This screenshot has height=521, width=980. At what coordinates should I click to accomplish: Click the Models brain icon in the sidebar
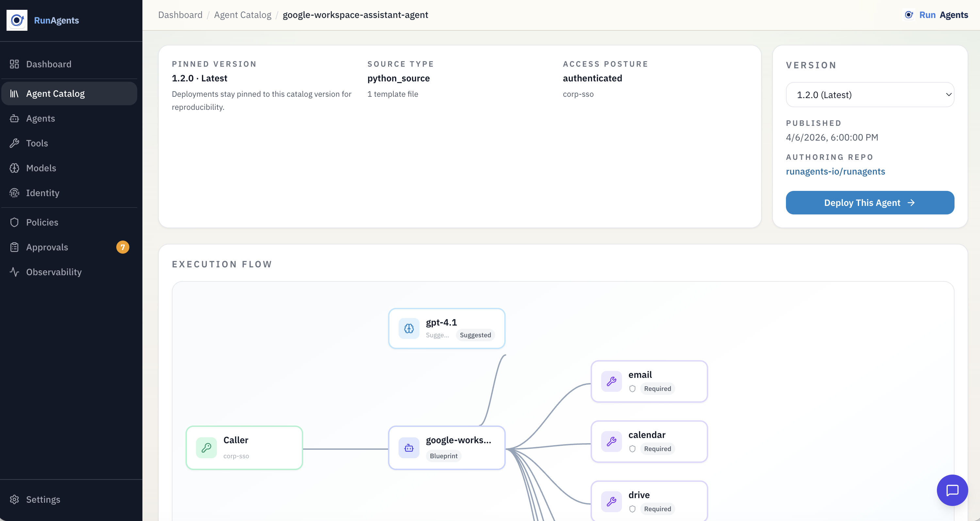click(x=14, y=168)
